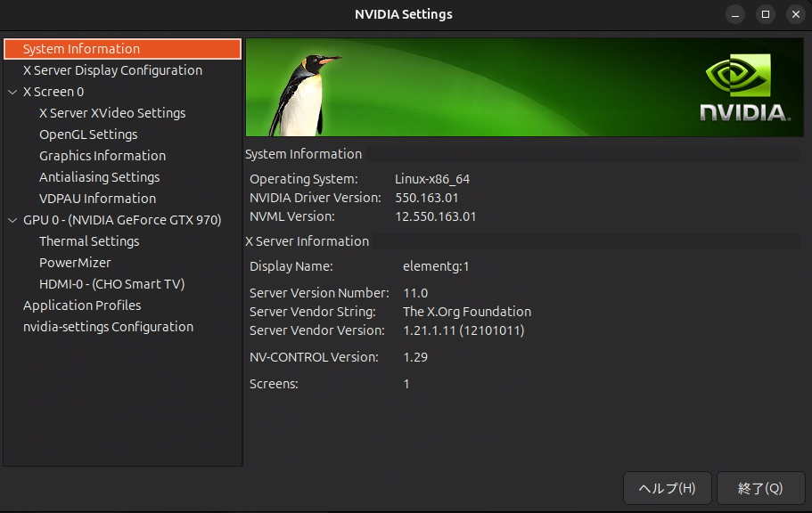Click the NVIDIA Driver Version: label

[316, 198]
